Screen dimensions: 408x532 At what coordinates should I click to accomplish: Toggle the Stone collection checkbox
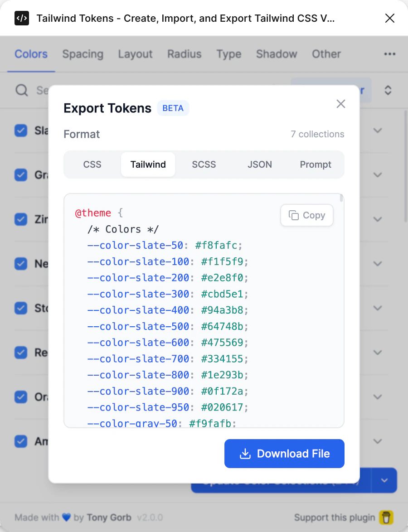point(21,308)
